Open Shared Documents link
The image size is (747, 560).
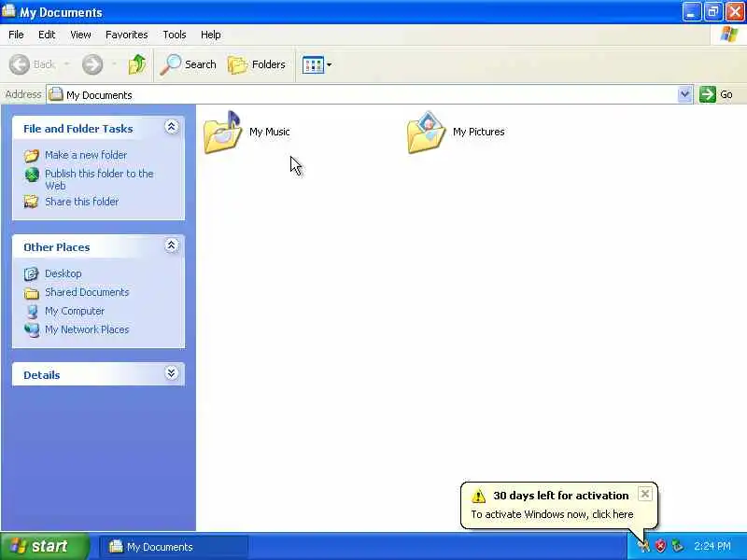tap(87, 292)
